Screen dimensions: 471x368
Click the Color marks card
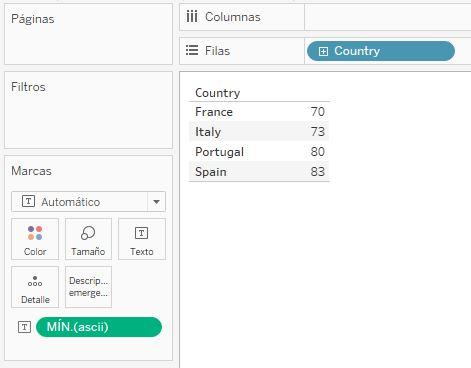[x=35, y=239]
